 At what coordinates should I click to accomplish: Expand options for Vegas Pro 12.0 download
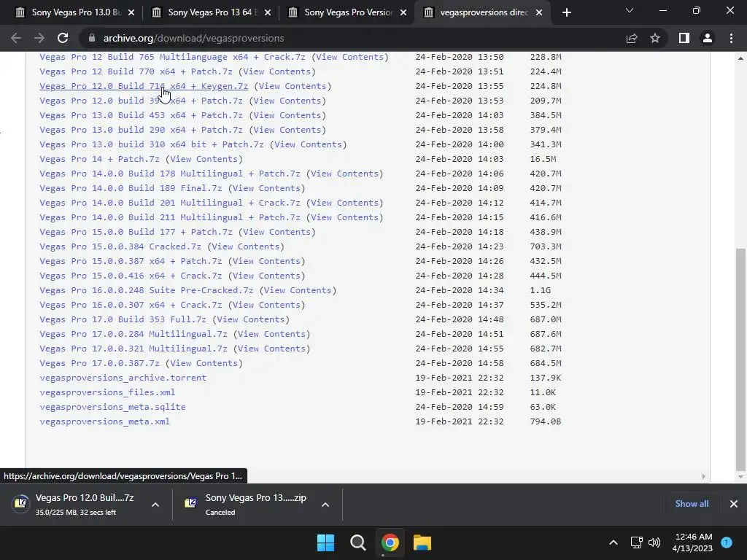click(155, 505)
